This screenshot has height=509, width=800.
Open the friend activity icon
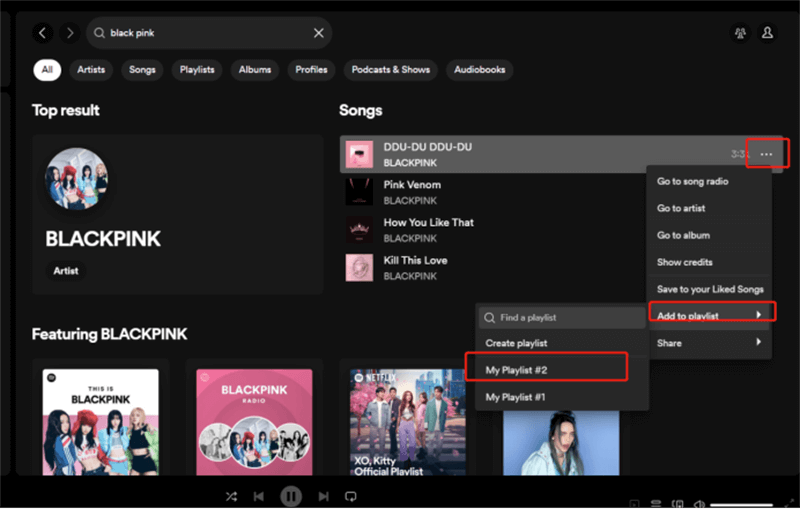(740, 33)
